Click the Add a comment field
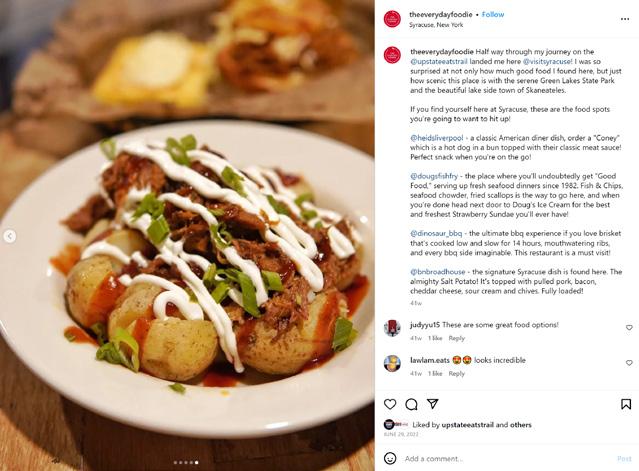The height and width of the screenshot is (471, 639). (505, 459)
